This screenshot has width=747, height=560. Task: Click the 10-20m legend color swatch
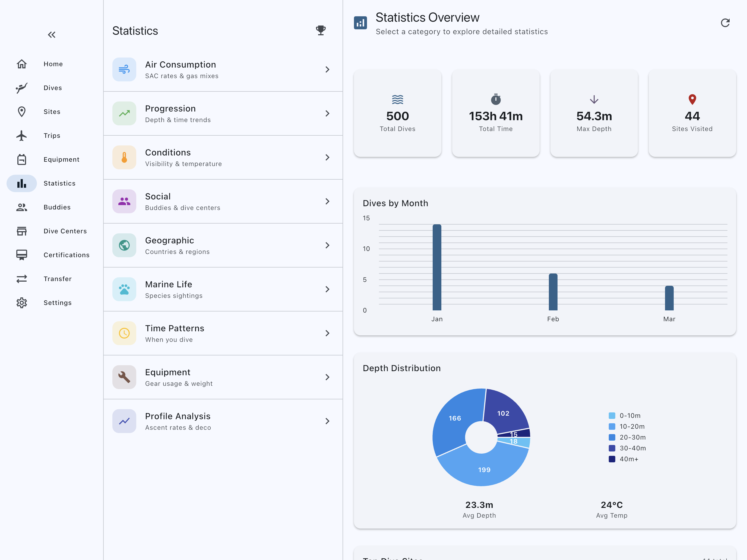coord(612,426)
